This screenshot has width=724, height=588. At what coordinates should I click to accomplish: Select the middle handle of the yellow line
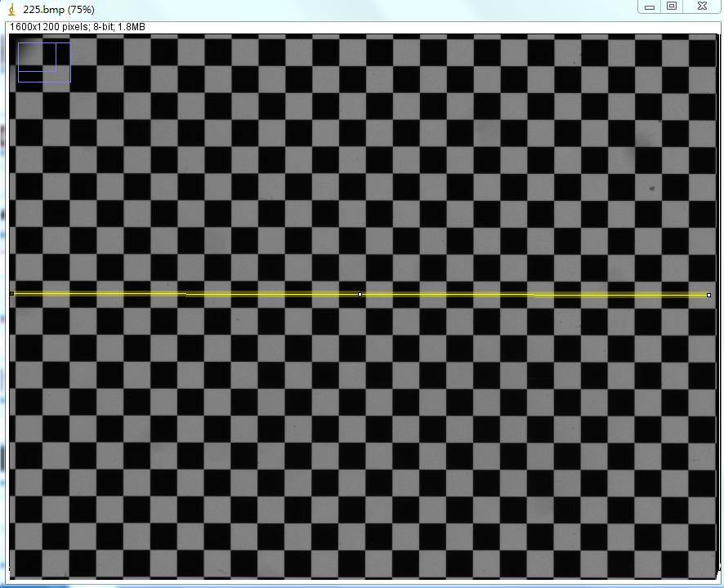pyautogui.click(x=360, y=294)
